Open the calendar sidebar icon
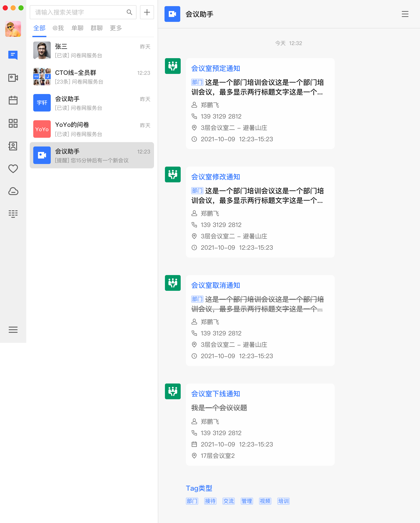 [x=13, y=100]
